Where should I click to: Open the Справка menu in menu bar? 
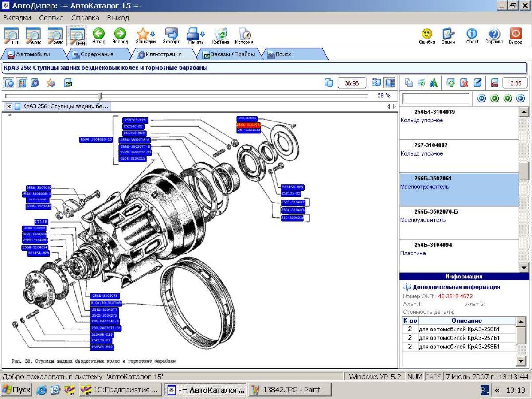(85, 18)
